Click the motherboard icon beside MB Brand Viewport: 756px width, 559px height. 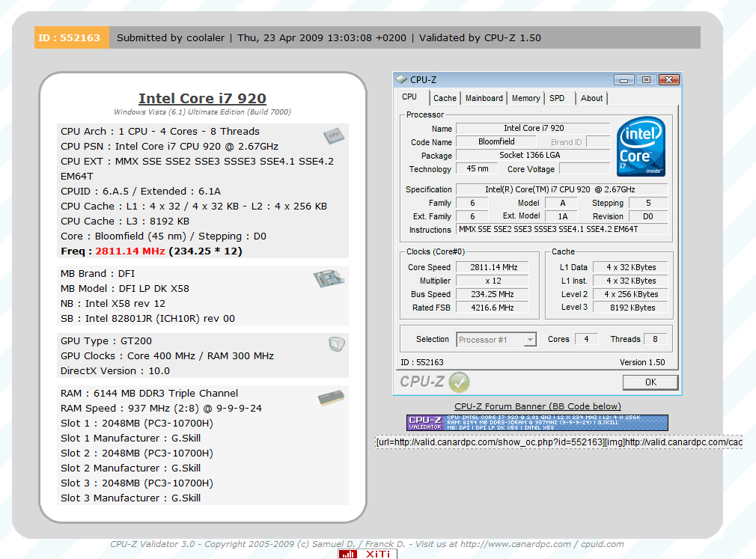(x=328, y=278)
